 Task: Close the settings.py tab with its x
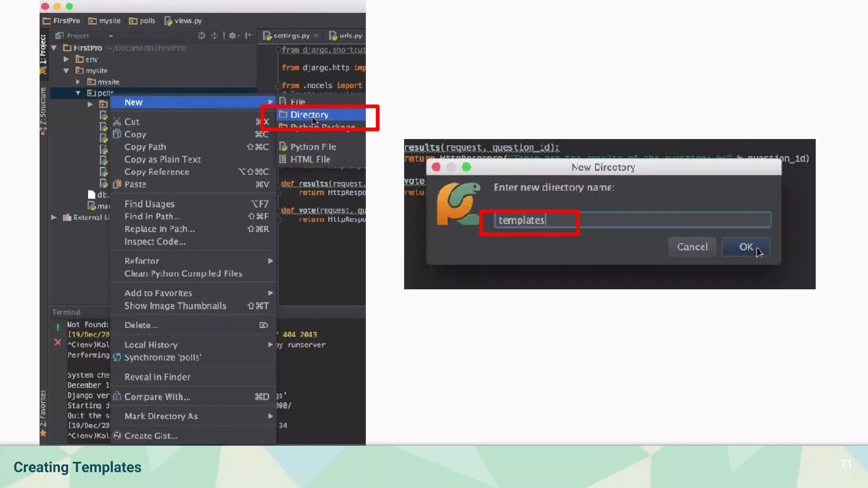tap(316, 36)
